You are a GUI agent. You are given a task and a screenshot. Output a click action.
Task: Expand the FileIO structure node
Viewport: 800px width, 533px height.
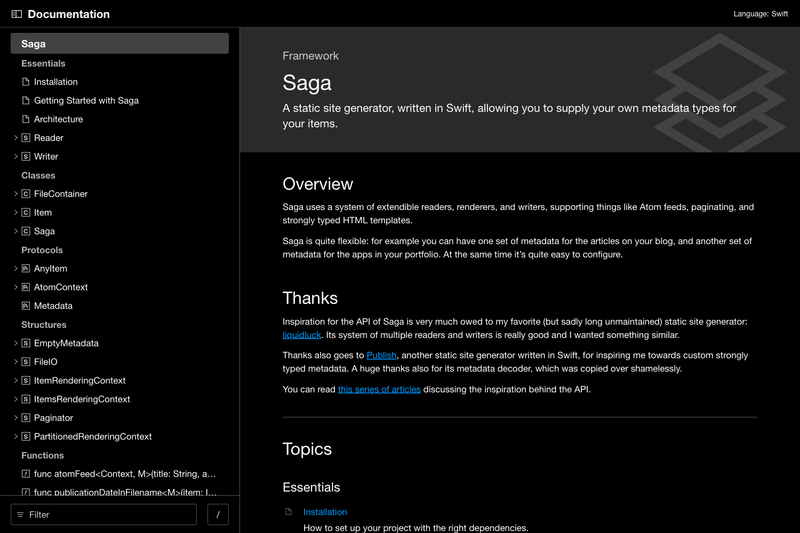[x=16, y=362]
